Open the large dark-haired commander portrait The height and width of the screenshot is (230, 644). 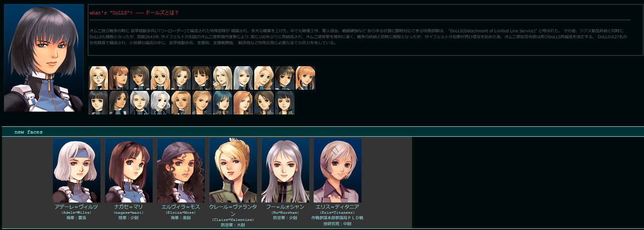(44, 58)
